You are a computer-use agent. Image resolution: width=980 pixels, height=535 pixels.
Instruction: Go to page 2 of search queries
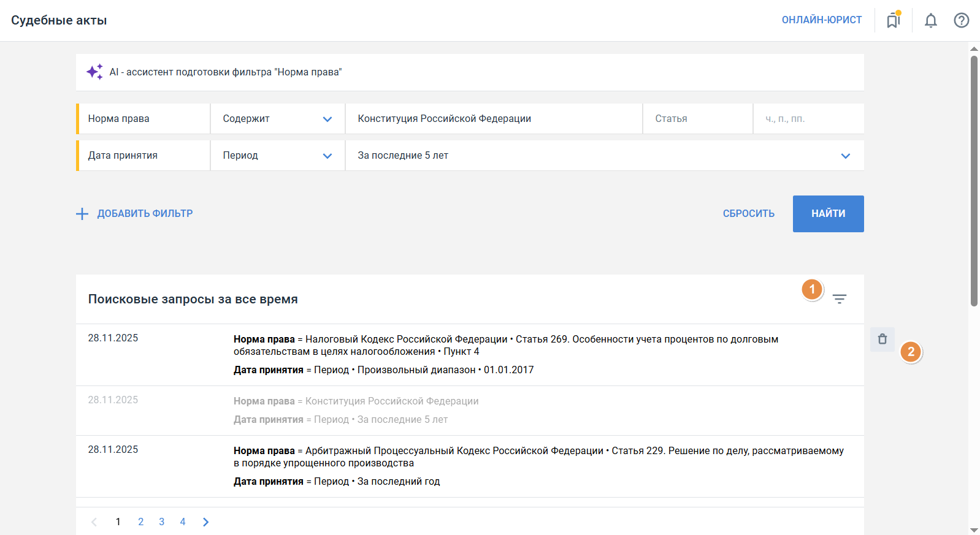coord(140,522)
